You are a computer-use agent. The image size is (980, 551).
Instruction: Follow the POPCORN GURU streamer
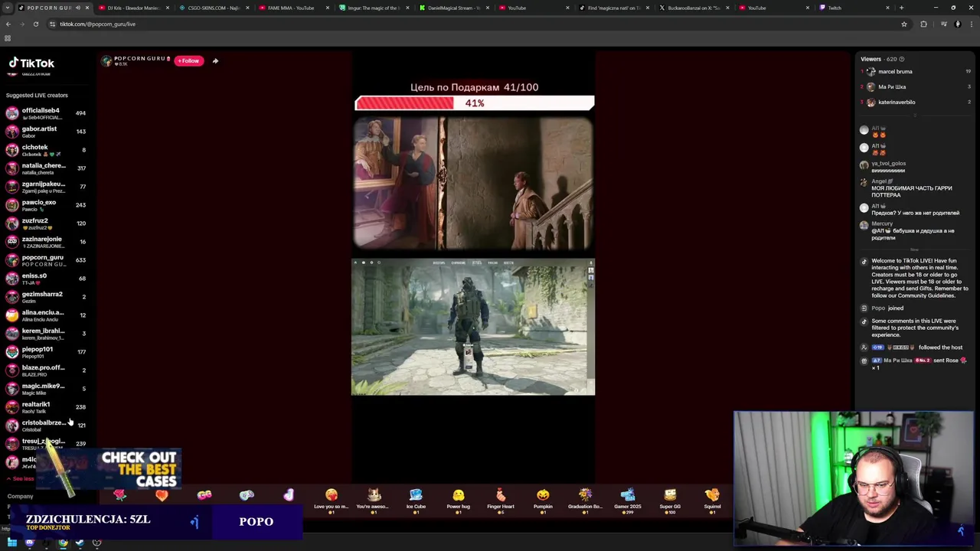(188, 60)
